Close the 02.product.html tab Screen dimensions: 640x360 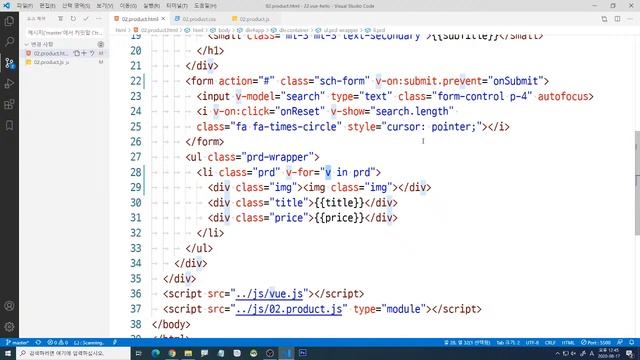pos(163,19)
